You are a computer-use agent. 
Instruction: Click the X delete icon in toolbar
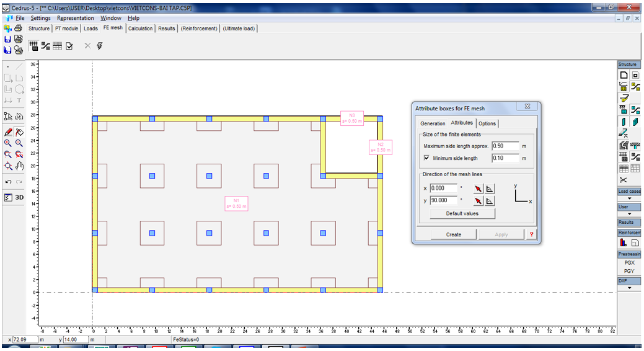(x=87, y=46)
